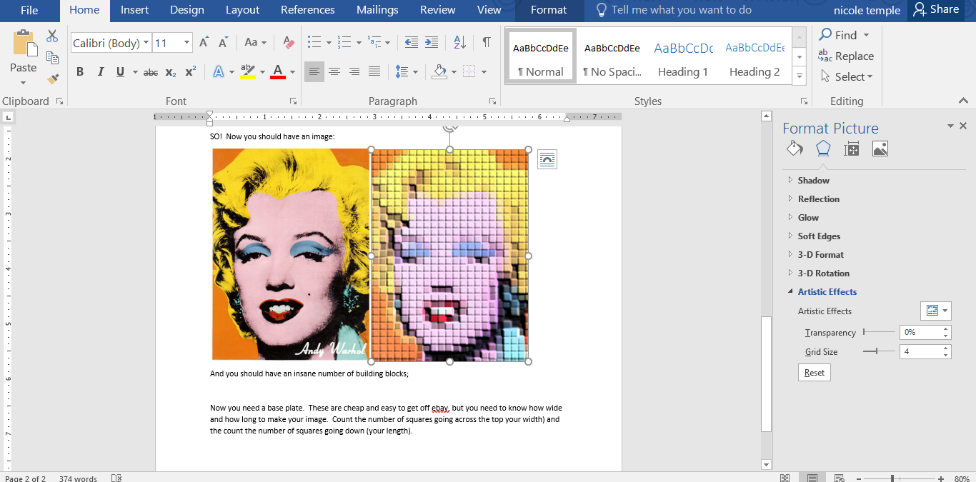Clear all formatting eraser icon

click(288, 42)
